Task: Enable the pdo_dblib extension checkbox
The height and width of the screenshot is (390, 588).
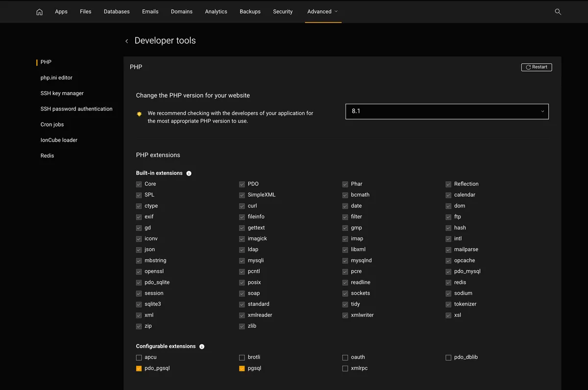Action: pos(448,358)
